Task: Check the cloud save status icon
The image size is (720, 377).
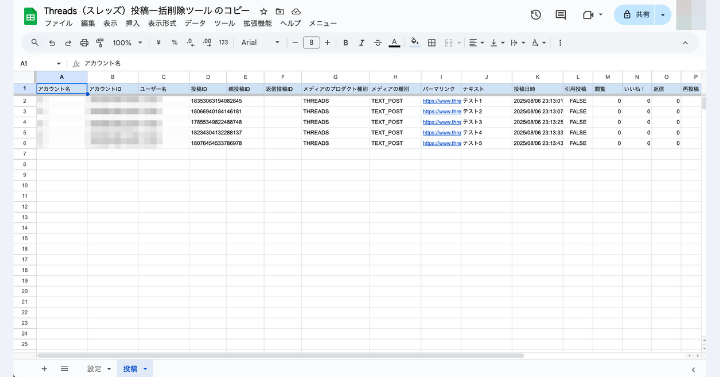Action: (296, 11)
